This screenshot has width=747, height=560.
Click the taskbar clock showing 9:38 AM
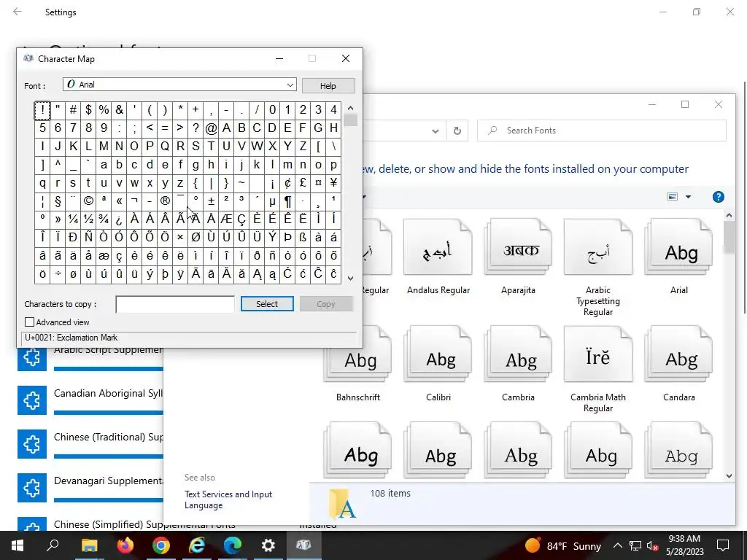pos(684,545)
